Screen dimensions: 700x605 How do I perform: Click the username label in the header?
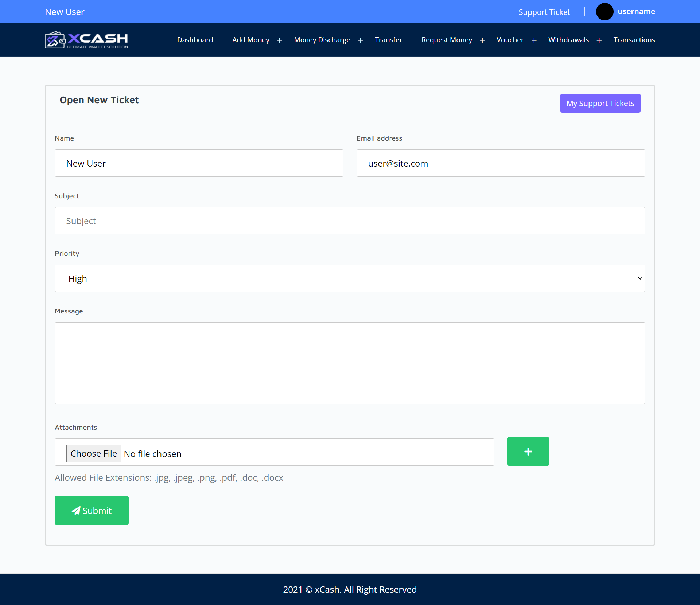pos(636,12)
